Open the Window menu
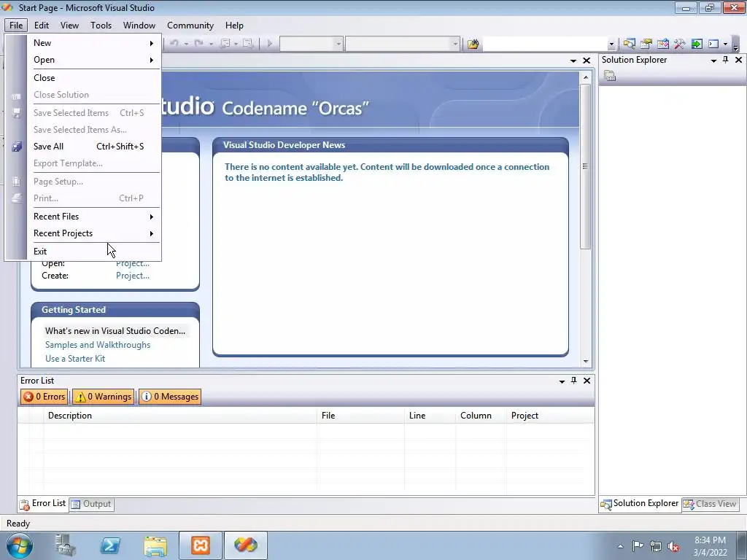The image size is (747, 560). pyautogui.click(x=139, y=26)
